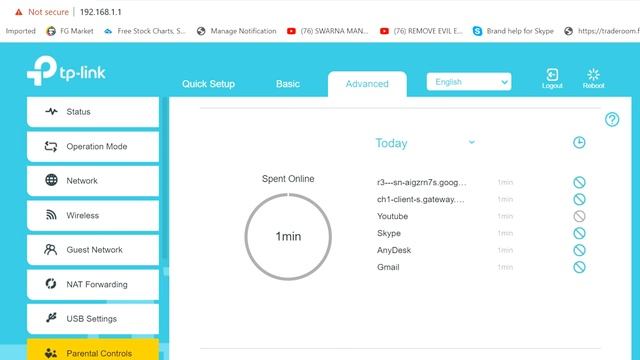Click the Reboot icon
The height and width of the screenshot is (360, 640).
[593, 78]
